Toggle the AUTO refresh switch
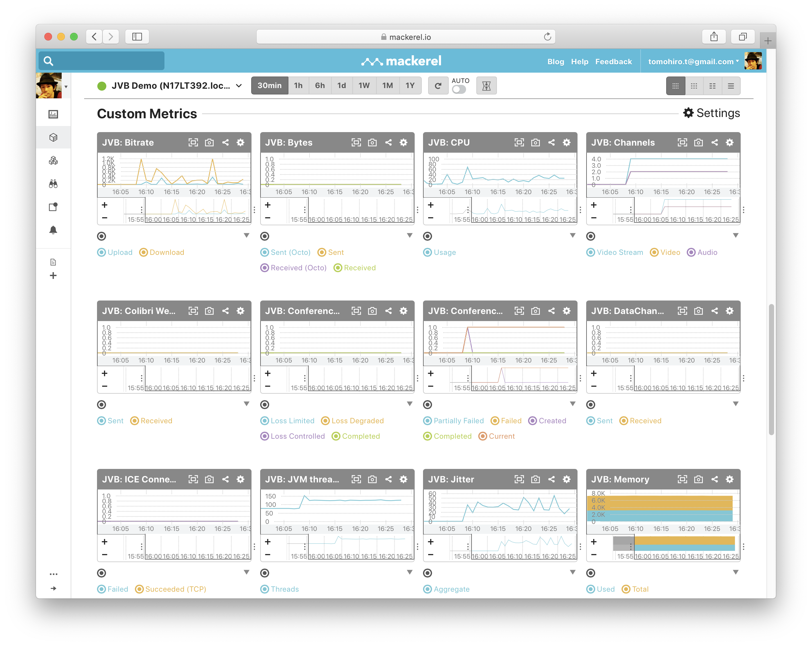 pyautogui.click(x=459, y=90)
